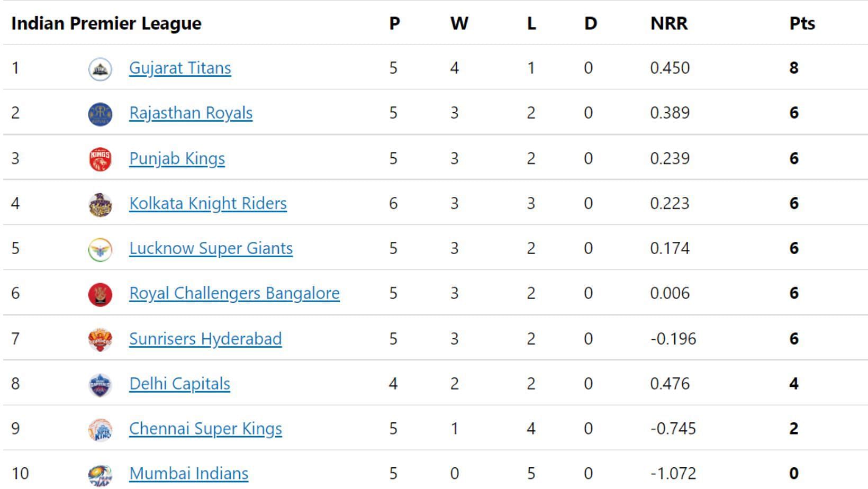Click the Gujarat Titans team logo
Screen dimensions: 868x489
[x=100, y=68]
